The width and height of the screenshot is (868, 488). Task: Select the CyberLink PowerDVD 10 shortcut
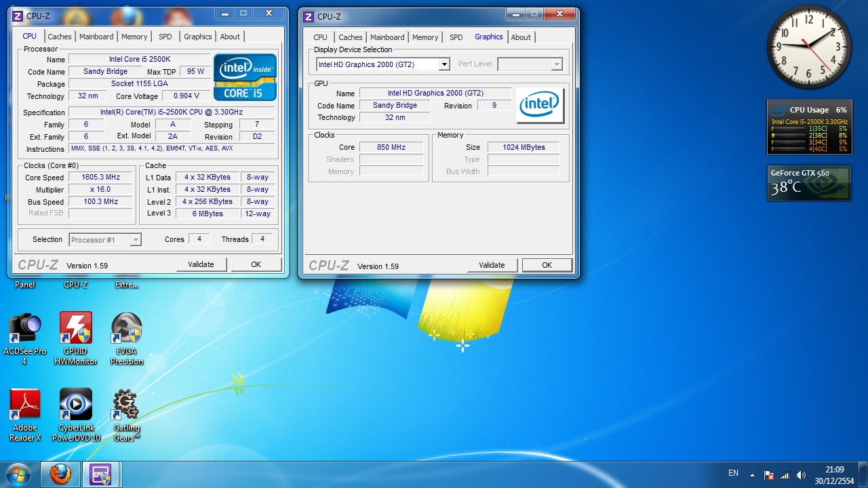click(x=76, y=415)
